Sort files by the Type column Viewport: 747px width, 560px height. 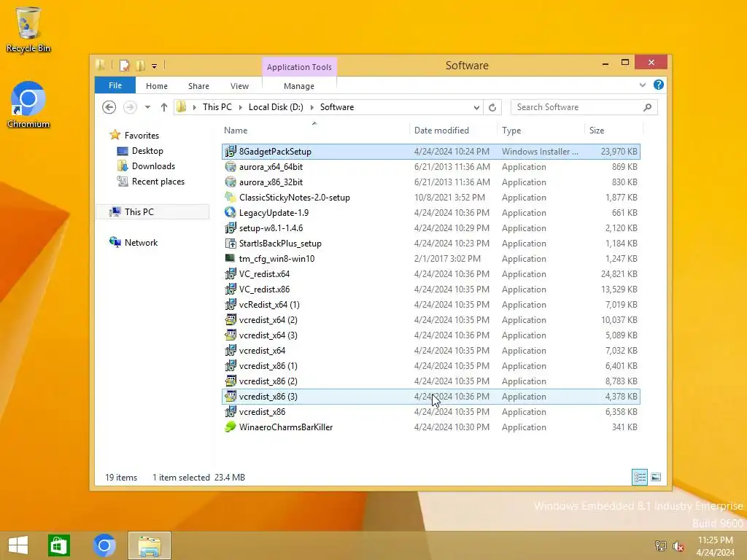(x=541, y=131)
